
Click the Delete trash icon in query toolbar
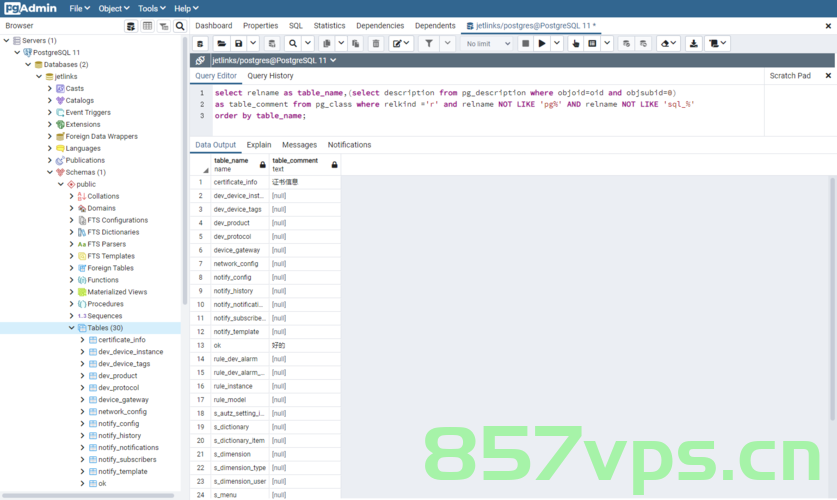(x=376, y=44)
